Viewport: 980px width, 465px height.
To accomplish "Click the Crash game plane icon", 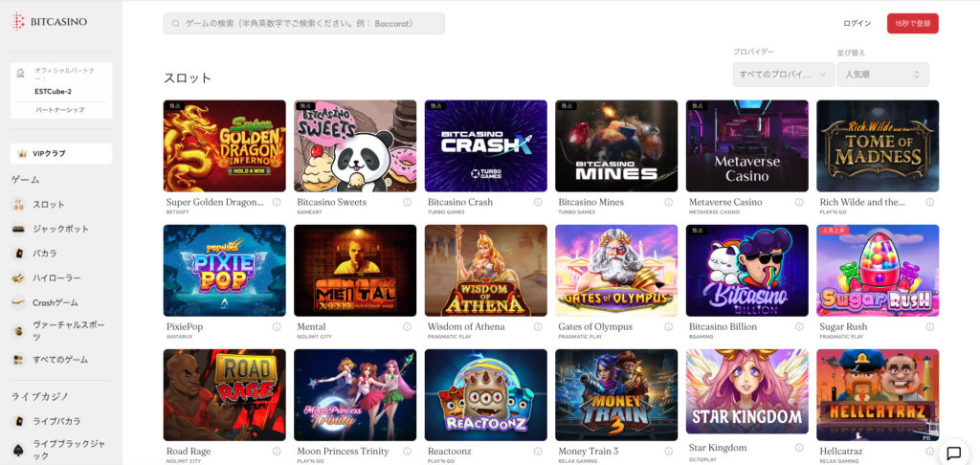I will click(19, 302).
